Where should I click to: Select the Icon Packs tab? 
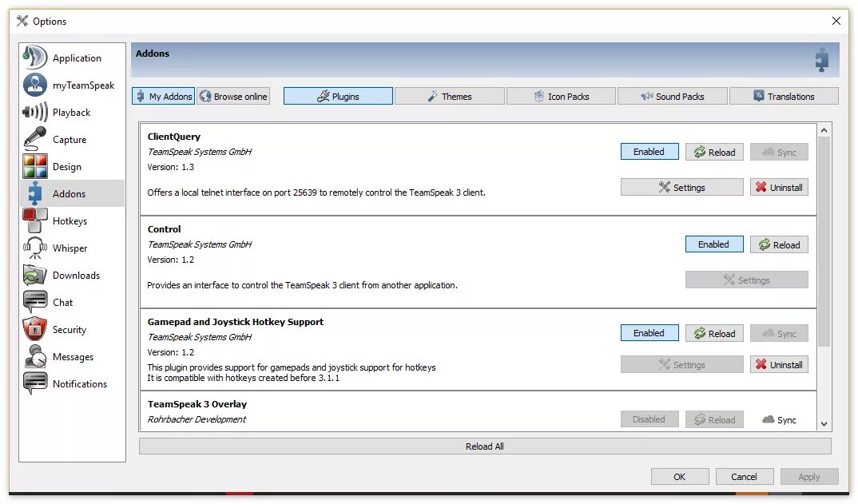(x=561, y=97)
